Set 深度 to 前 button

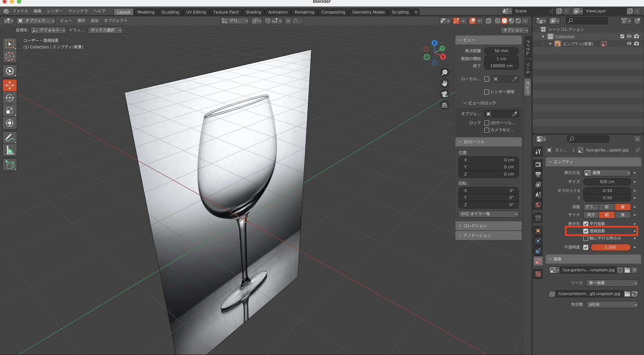pos(607,207)
